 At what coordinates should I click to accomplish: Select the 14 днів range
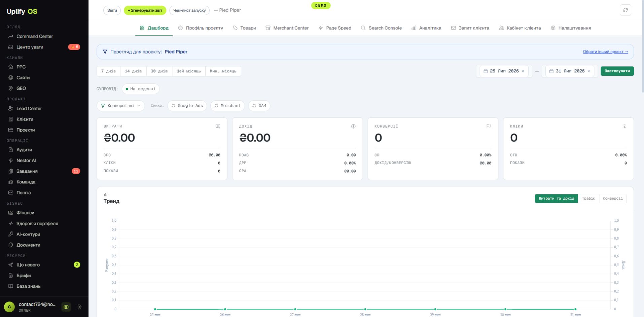(133, 71)
